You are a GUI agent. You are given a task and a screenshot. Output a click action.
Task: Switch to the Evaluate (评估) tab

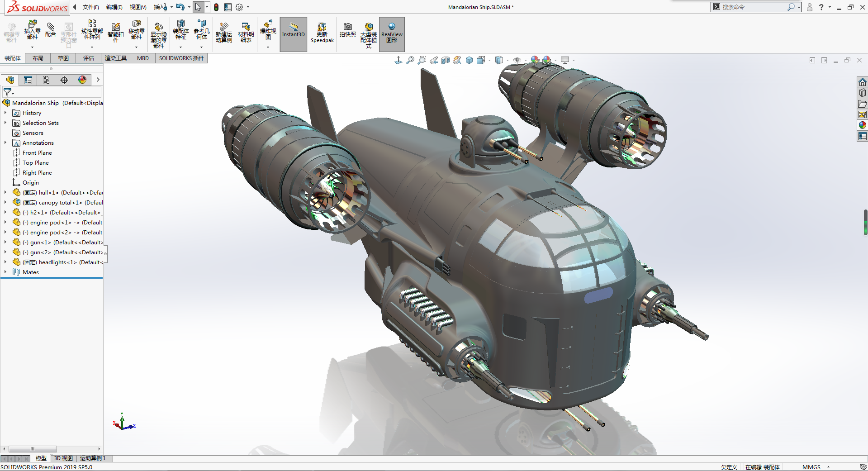(x=89, y=58)
